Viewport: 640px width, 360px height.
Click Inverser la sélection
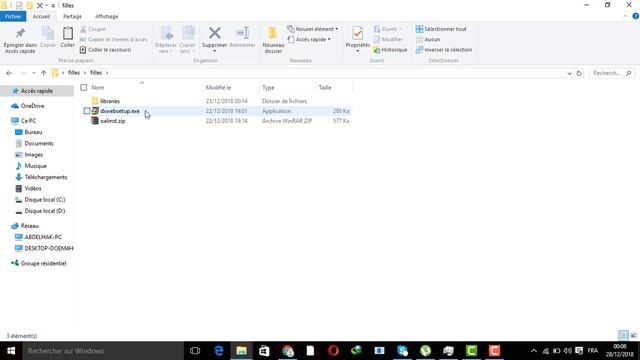(444, 50)
